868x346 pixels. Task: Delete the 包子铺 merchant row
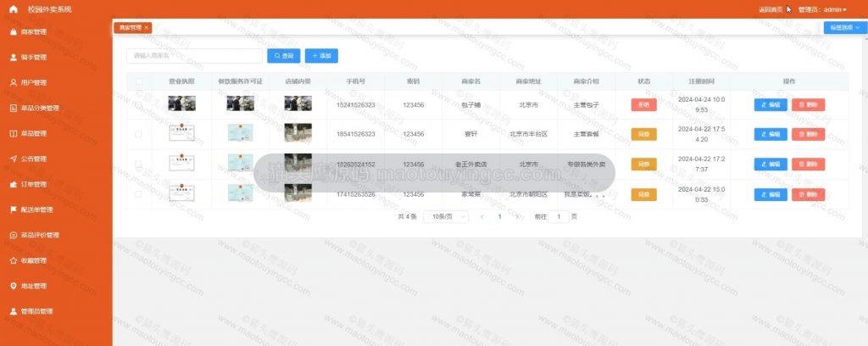click(x=808, y=104)
